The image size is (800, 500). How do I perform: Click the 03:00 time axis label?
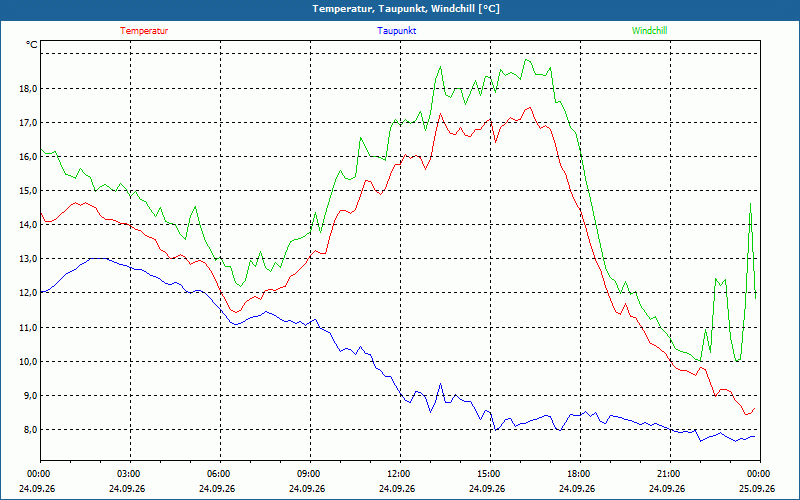tap(130, 474)
